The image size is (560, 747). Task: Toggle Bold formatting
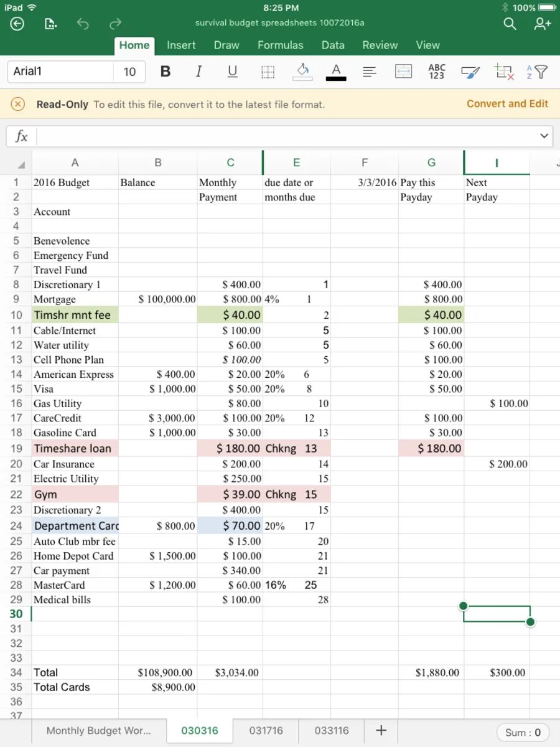coord(166,72)
